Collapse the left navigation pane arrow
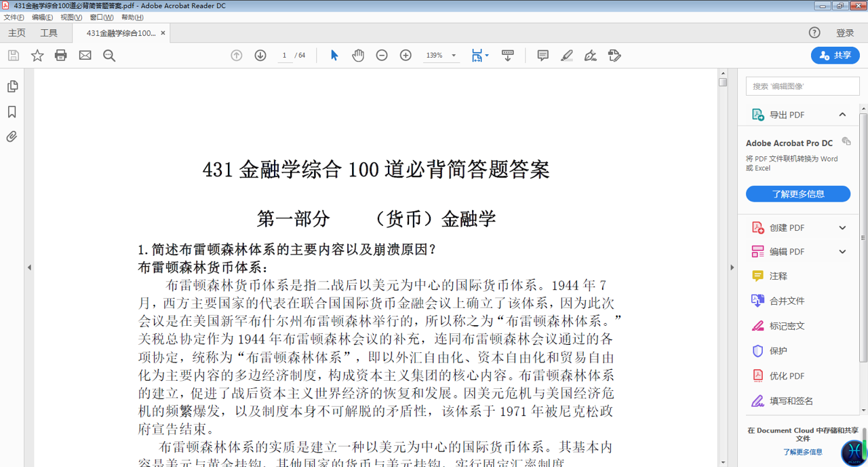 (29, 267)
